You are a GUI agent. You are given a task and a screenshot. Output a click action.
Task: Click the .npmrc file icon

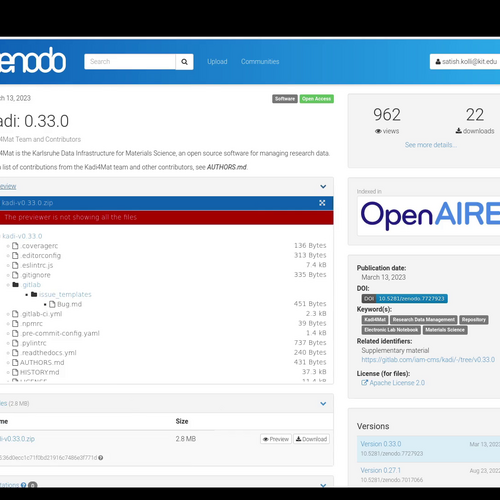click(x=15, y=323)
